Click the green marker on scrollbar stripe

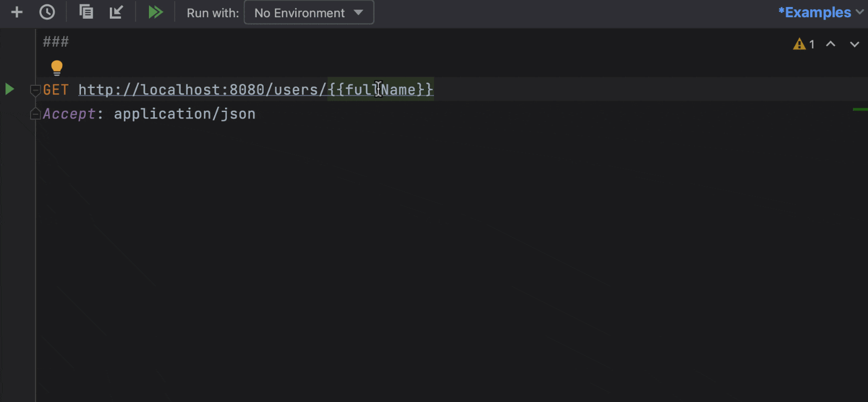860,109
